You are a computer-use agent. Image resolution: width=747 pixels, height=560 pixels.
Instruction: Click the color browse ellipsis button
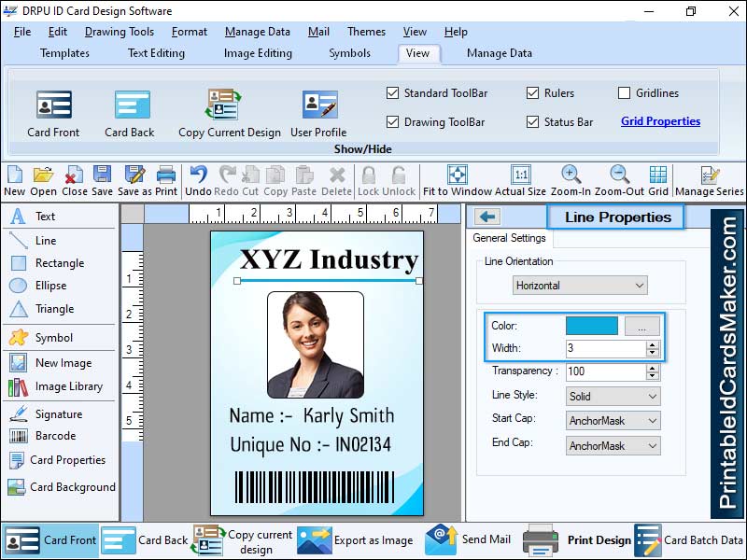pos(641,326)
